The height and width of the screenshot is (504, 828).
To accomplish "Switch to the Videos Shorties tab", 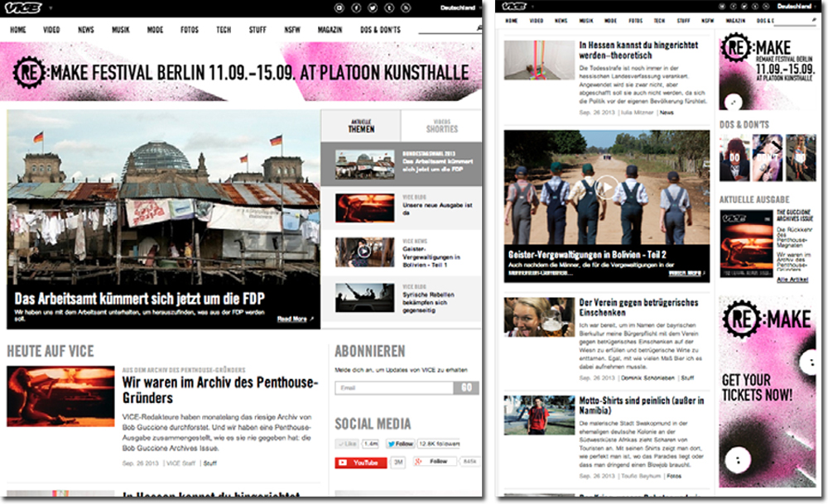I will (441, 126).
